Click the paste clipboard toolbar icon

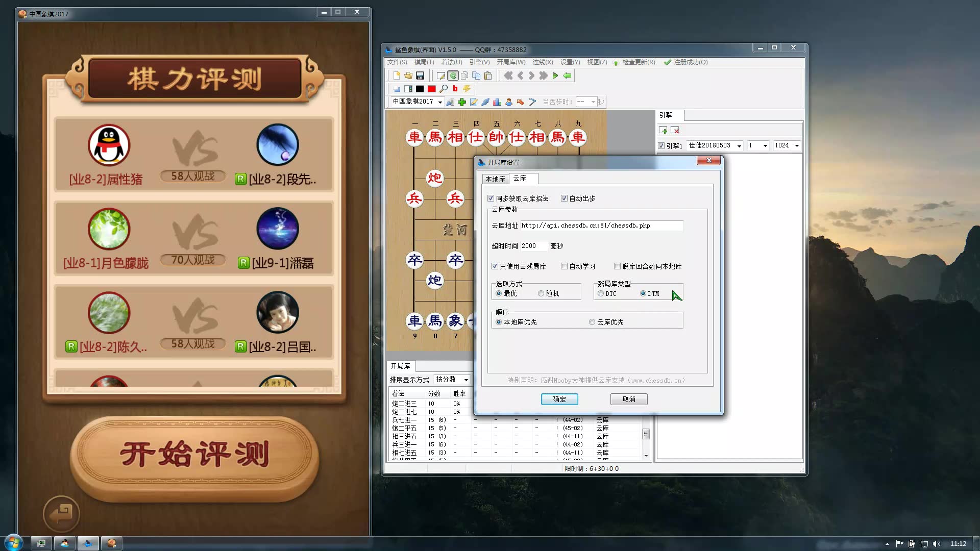click(x=488, y=76)
